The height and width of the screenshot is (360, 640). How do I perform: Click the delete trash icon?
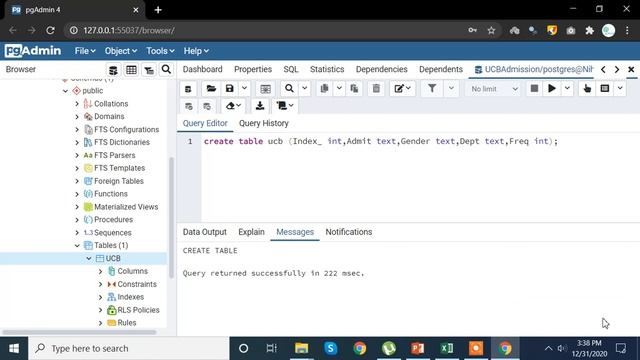pos(376,89)
